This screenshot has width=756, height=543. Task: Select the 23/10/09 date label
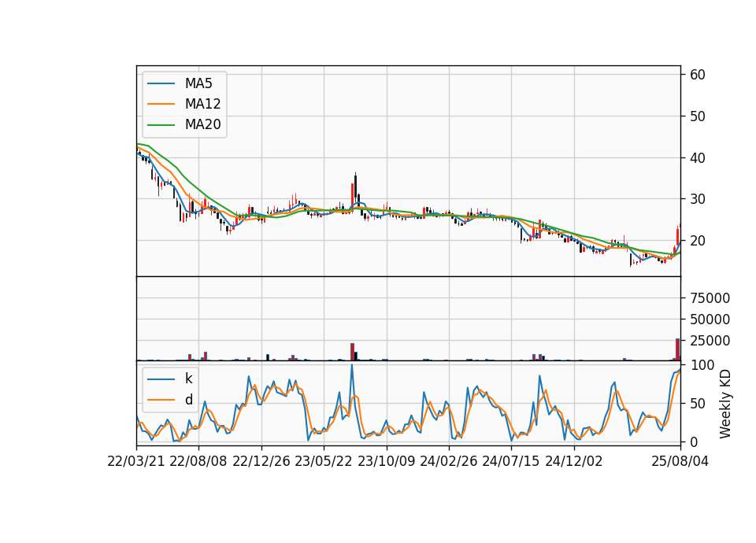[386, 461]
